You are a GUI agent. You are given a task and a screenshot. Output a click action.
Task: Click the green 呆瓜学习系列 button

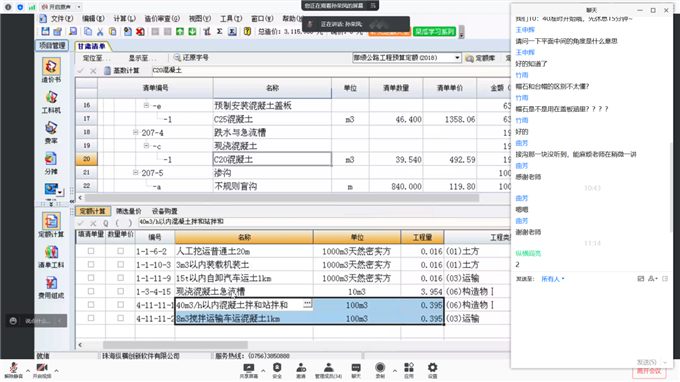435,32
